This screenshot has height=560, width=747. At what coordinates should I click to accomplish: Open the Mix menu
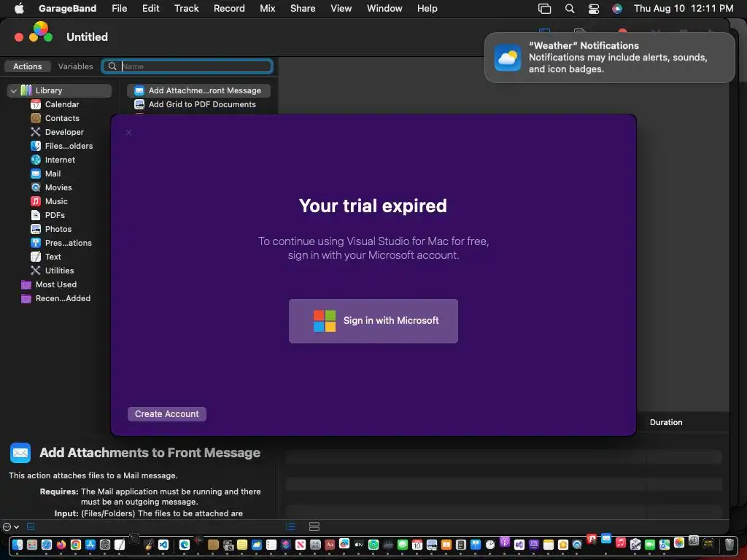(x=267, y=9)
